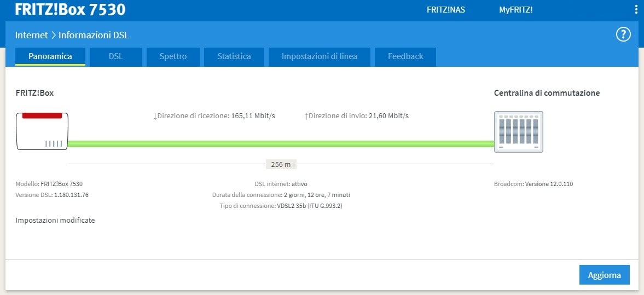This screenshot has width=644, height=295.
Task: Select receive rate 165,11 Mbit/s
Action: (253, 116)
